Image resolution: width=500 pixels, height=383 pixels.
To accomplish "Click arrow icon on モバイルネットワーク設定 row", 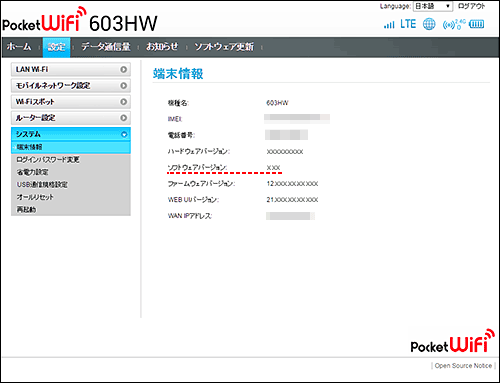I will [124, 86].
